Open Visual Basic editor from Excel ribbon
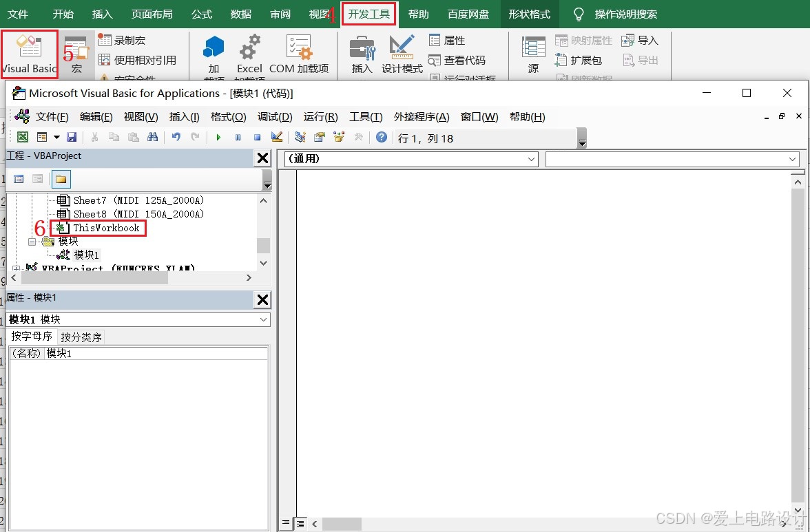Screen dimensions: 810x532 30,54
